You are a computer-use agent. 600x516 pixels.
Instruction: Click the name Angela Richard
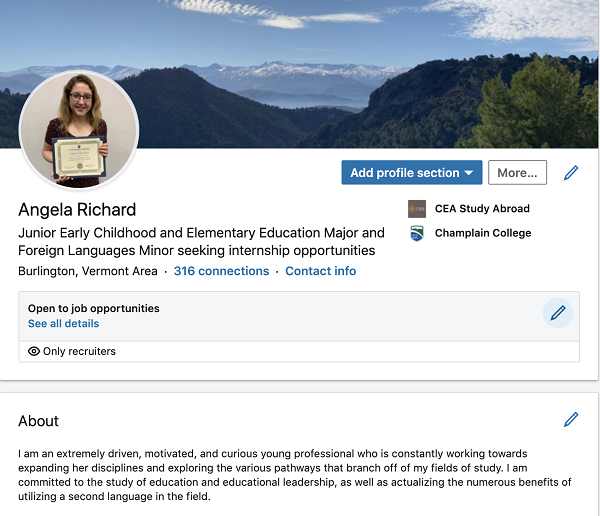[77, 210]
